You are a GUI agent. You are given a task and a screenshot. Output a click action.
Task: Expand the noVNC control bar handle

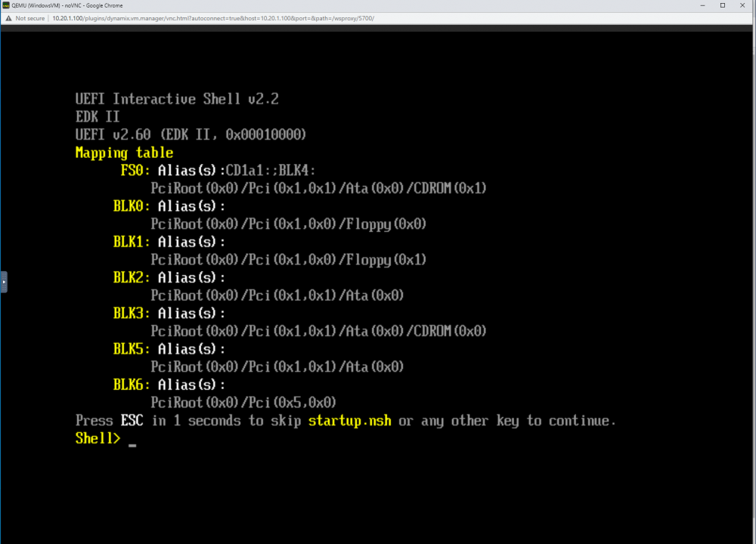pos(4,282)
